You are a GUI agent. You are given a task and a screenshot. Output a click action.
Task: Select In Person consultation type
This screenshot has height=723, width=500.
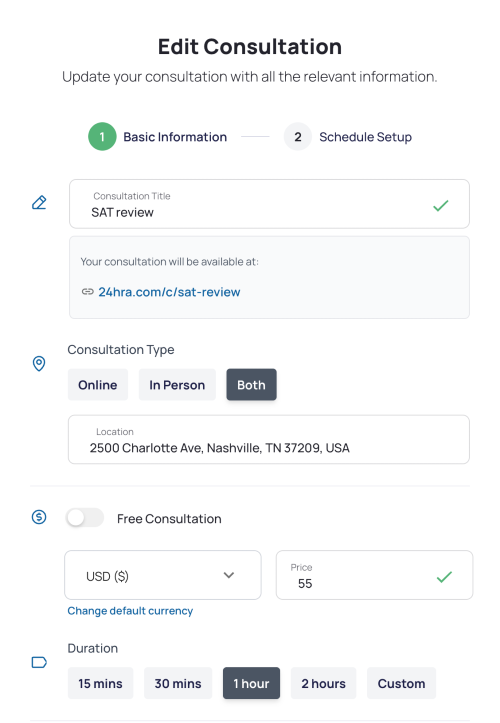point(177,385)
